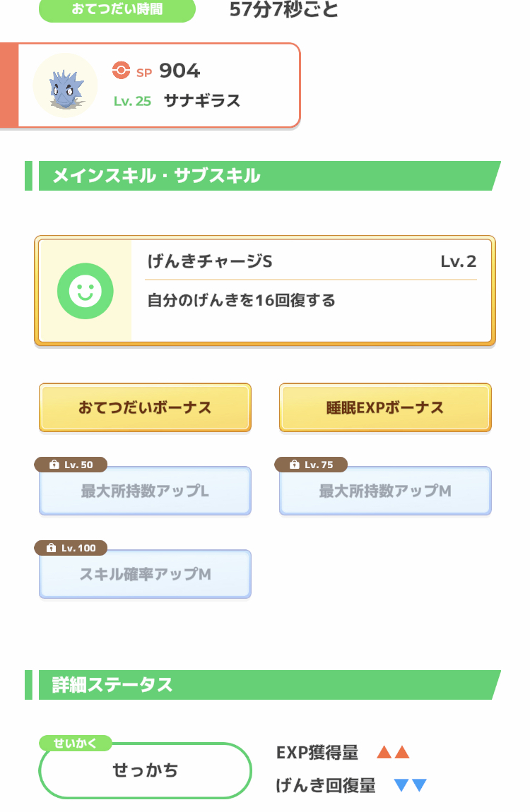Tap the SP 904 strength value
The height and width of the screenshot is (812, 530).
(179, 71)
